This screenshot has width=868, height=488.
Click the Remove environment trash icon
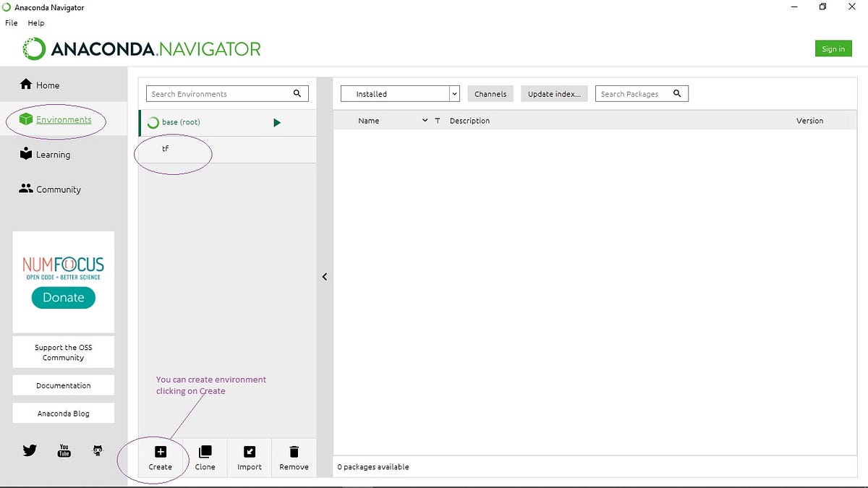click(x=294, y=452)
